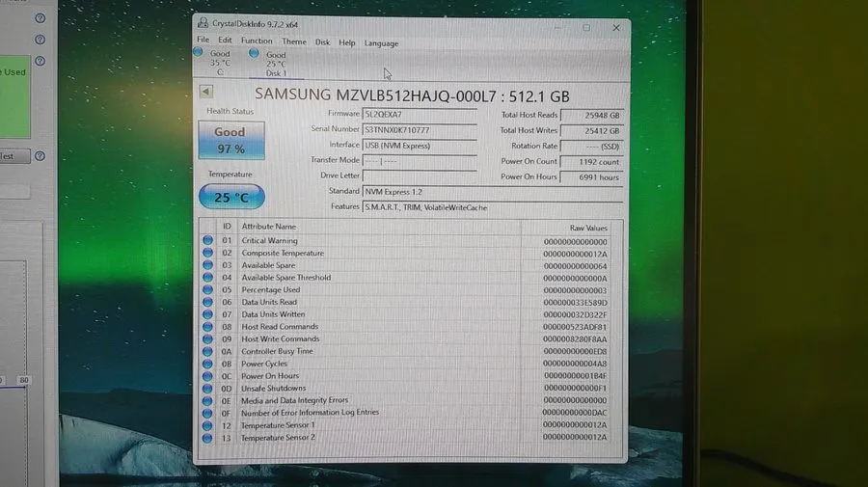Click the Firmware field 5L2QEXA7
Viewport: 868px width, 487px height.
click(420, 115)
